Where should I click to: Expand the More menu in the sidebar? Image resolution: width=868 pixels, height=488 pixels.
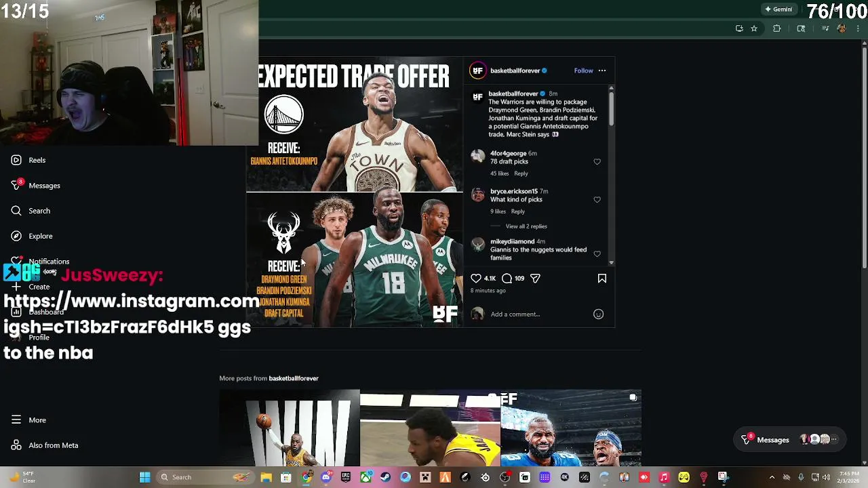(28, 420)
